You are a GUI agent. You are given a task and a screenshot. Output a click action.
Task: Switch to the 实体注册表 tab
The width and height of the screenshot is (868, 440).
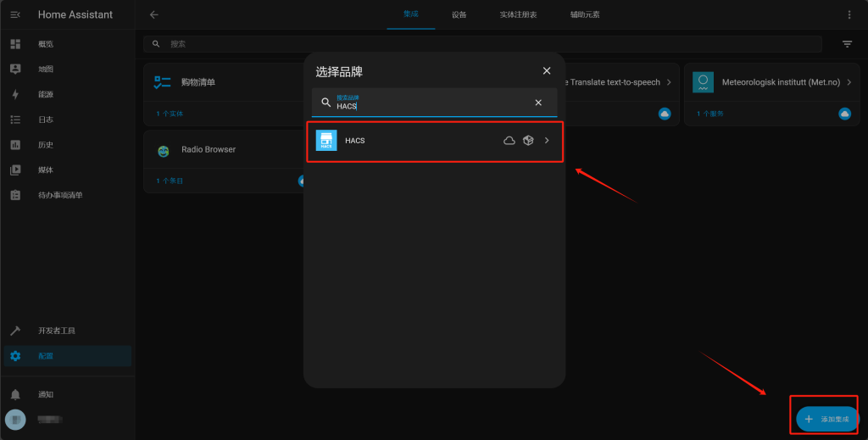(518, 15)
